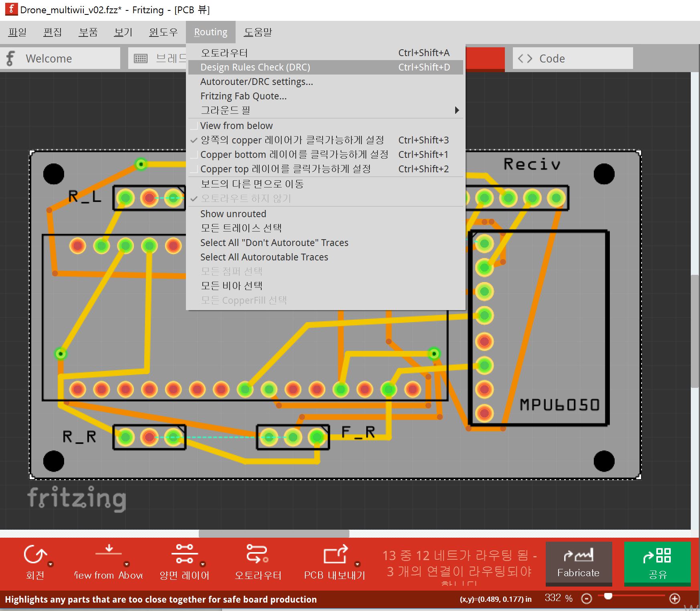Select the R_L connector label
This screenshot has width=700, height=611.
[x=85, y=197]
